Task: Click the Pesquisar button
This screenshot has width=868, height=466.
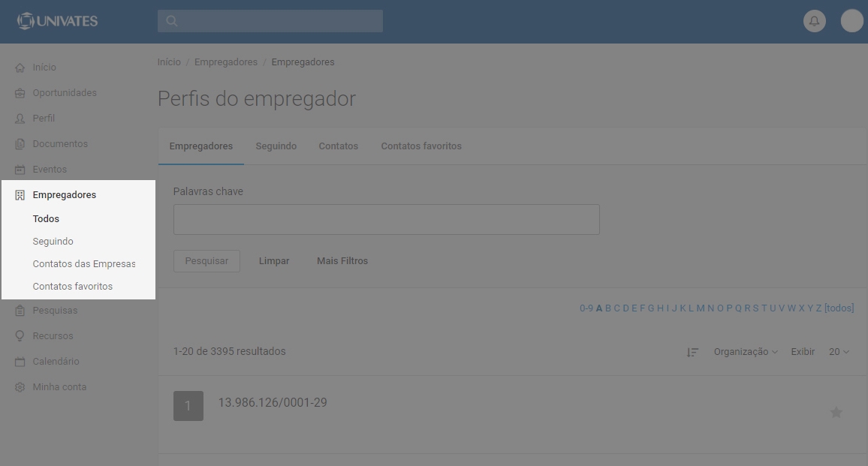Action: (206, 261)
